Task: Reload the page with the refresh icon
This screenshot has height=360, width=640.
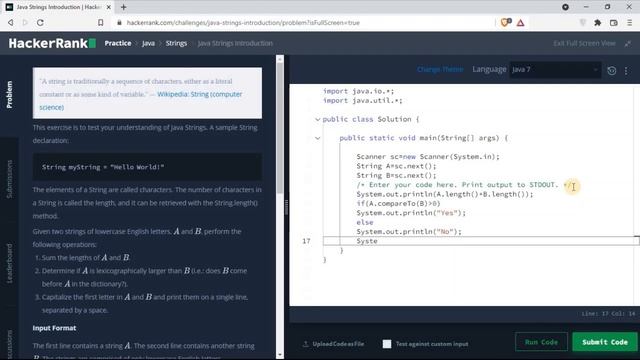Action: (x=40, y=23)
